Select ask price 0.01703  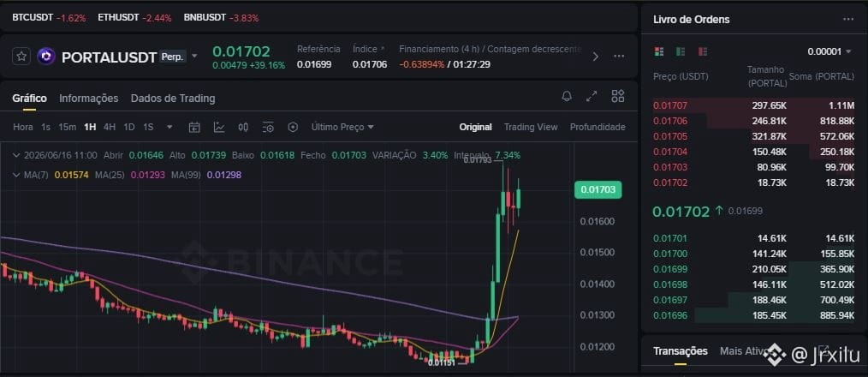click(x=669, y=167)
